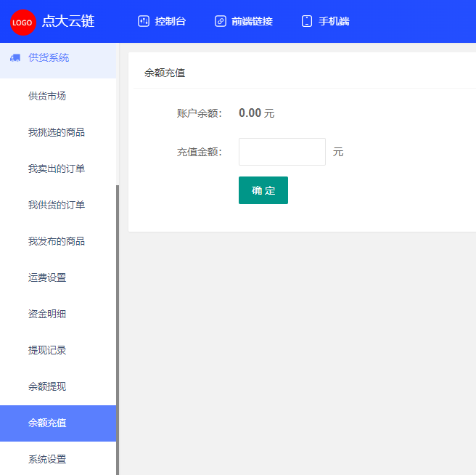Click the sidebar vertical scrollbar
This screenshot has width=476, height=475.
(x=118, y=330)
